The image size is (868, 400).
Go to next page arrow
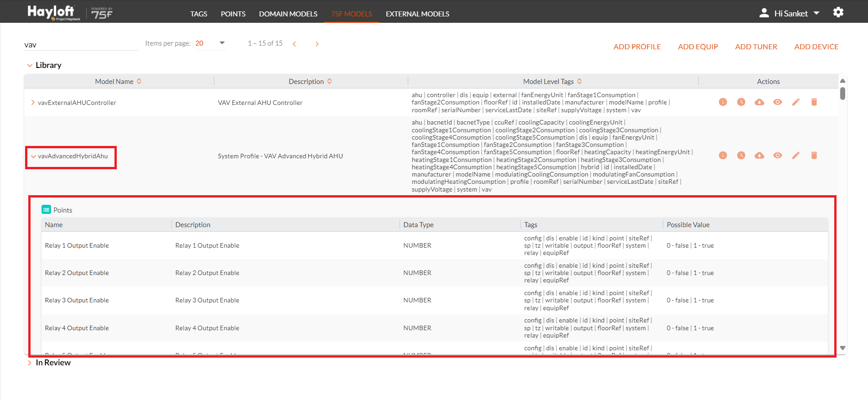pyautogui.click(x=317, y=44)
